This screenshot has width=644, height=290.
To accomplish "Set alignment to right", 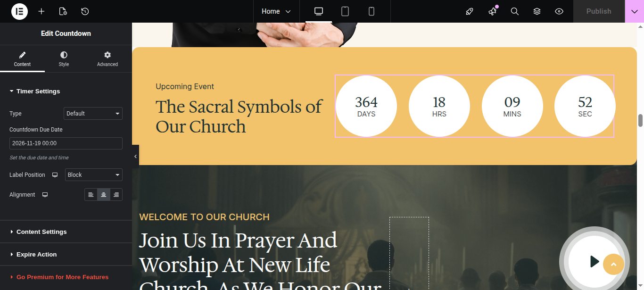I will 116,195.
